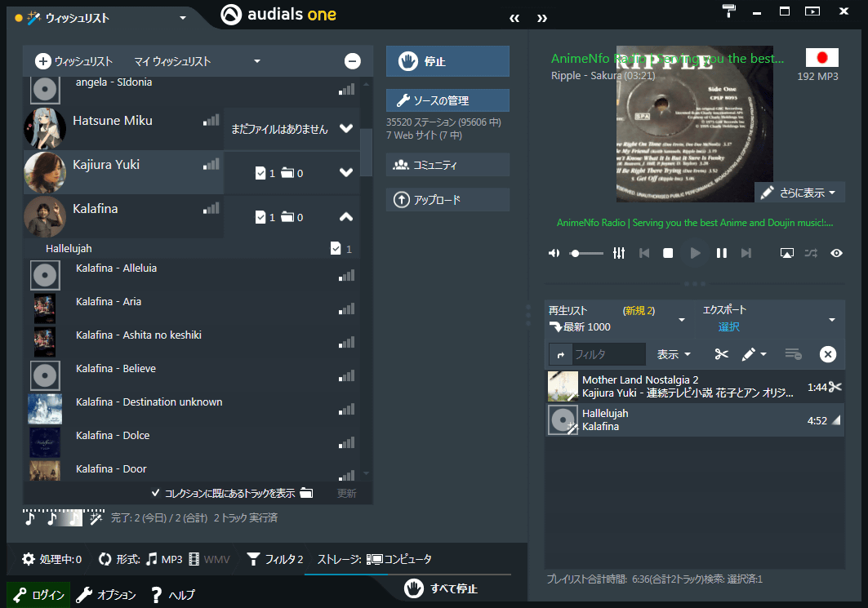Click the ログイン login button
Image resolution: width=868 pixels, height=608 pixels.
[x=38, y=595]
